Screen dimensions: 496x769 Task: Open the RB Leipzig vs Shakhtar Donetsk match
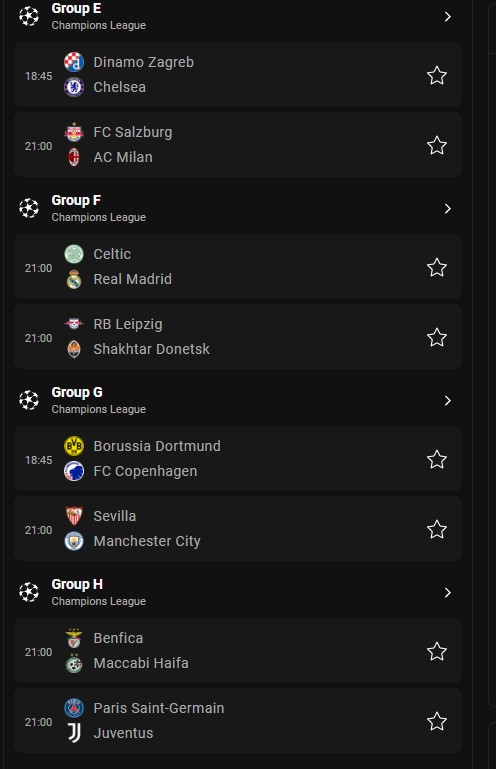point(237,336)
